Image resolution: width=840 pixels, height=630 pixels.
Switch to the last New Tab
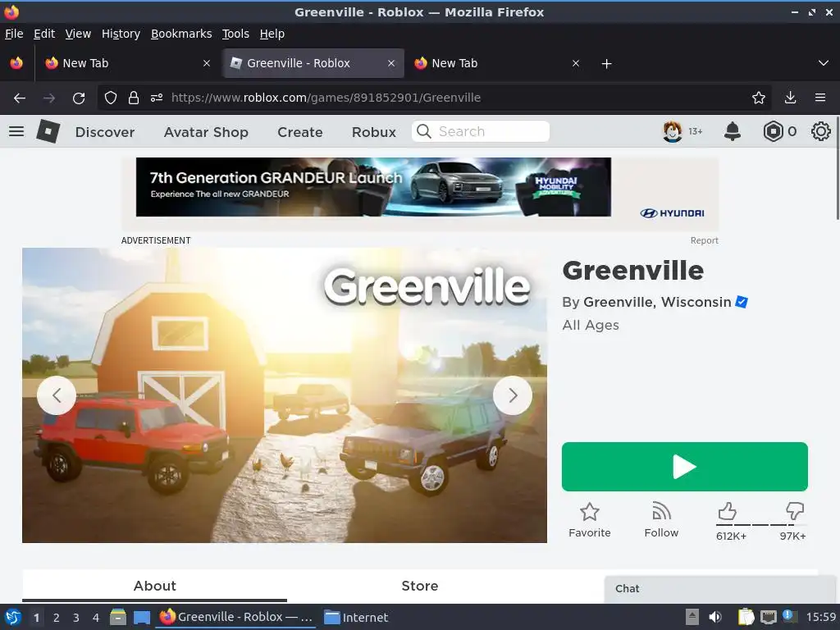click(496, 63)
